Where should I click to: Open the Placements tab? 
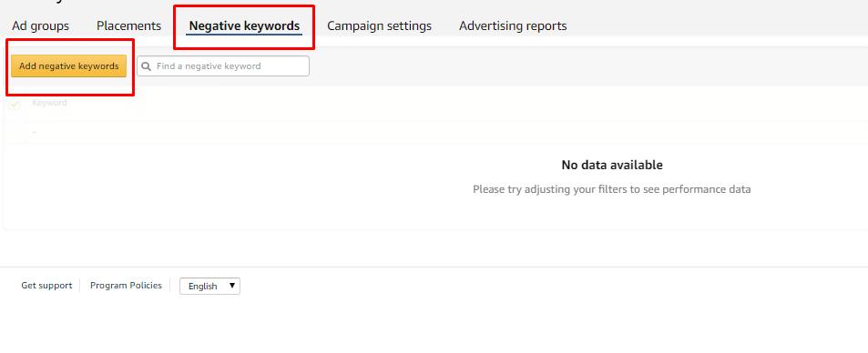(x=129, y=25)
